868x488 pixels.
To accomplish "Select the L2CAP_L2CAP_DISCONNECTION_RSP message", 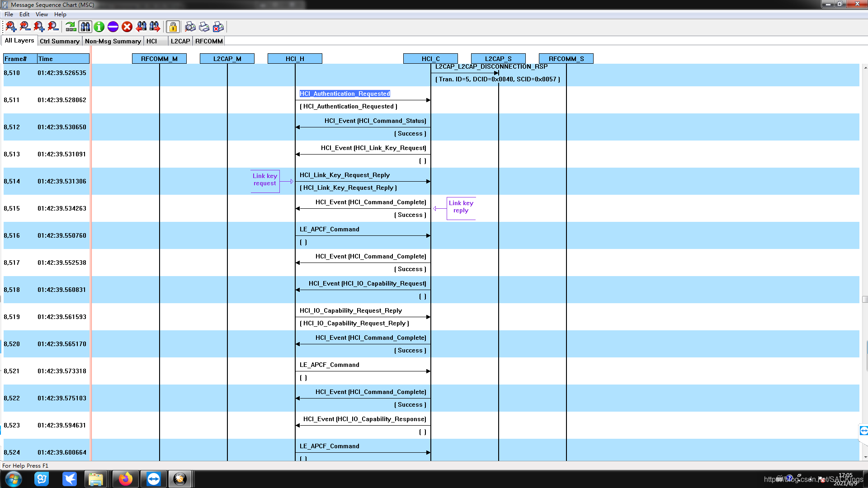I will (x=491, y=66).
